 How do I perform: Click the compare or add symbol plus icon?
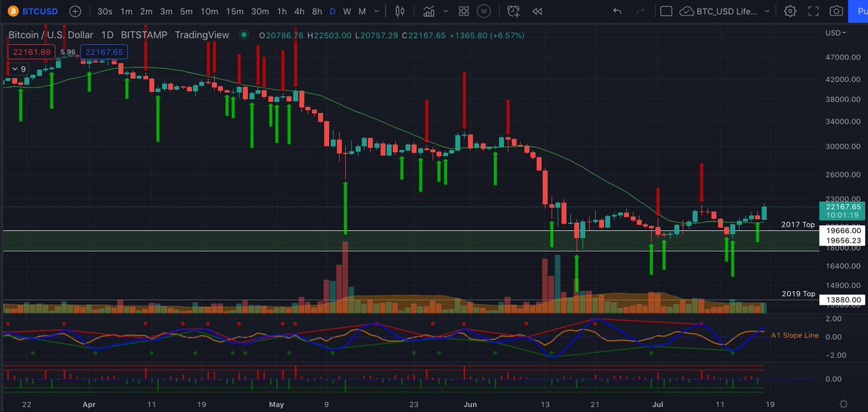point(76,12)
